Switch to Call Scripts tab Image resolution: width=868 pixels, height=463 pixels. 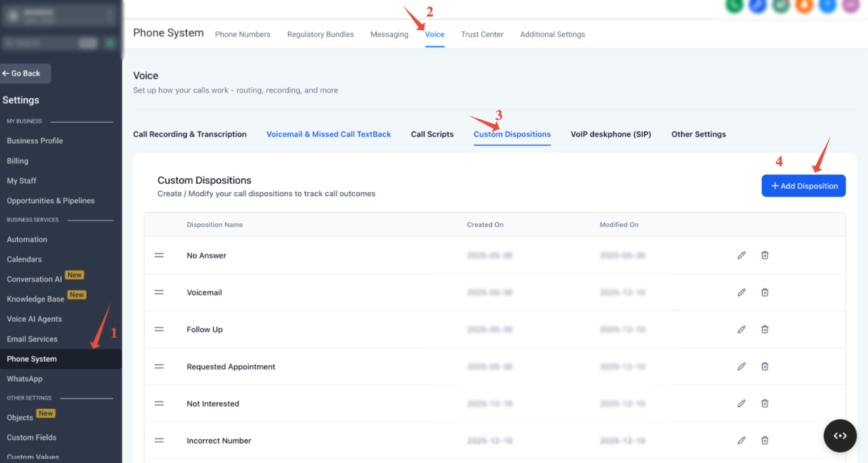(x=432, y=134)
